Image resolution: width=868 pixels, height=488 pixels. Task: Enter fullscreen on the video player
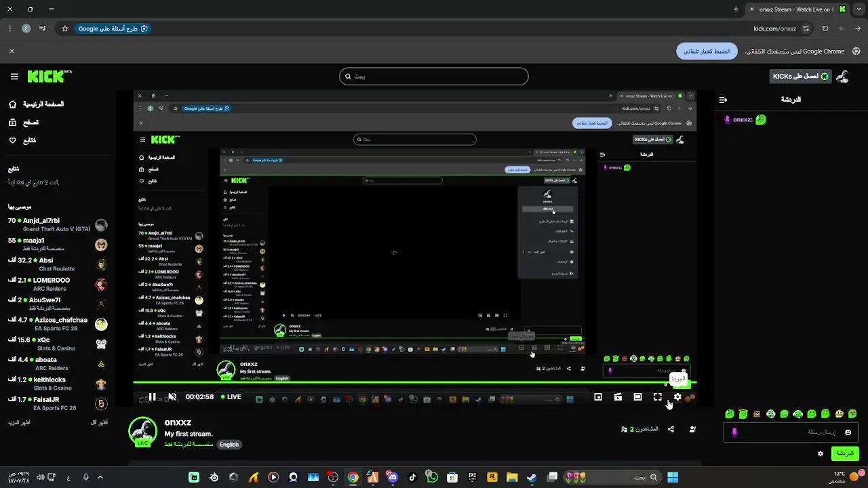click(658, 397)
